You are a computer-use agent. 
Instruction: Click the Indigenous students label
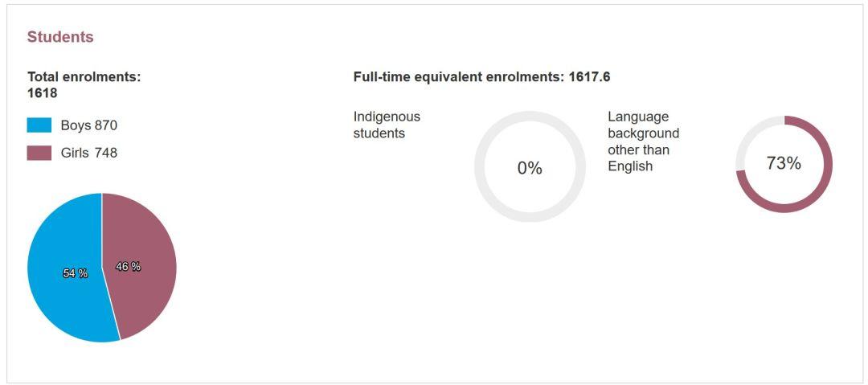[x=387, y=125]
